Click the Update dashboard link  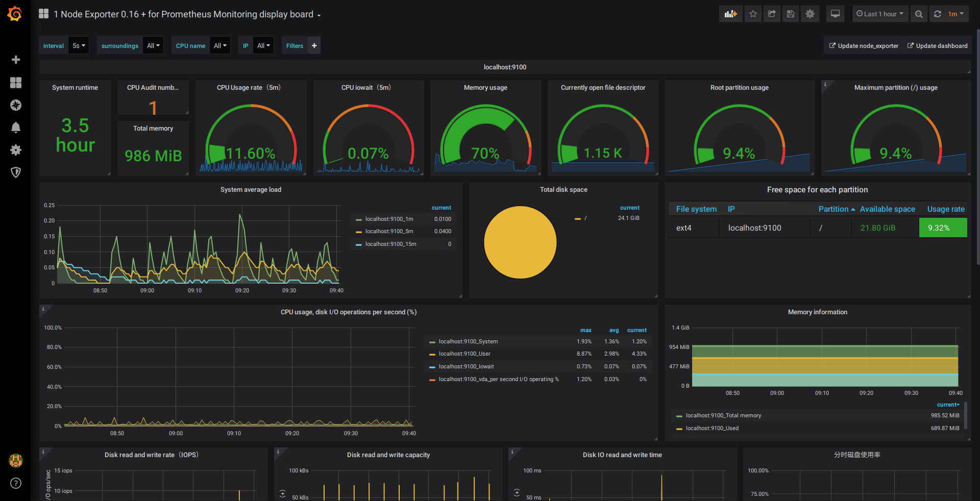937,46
